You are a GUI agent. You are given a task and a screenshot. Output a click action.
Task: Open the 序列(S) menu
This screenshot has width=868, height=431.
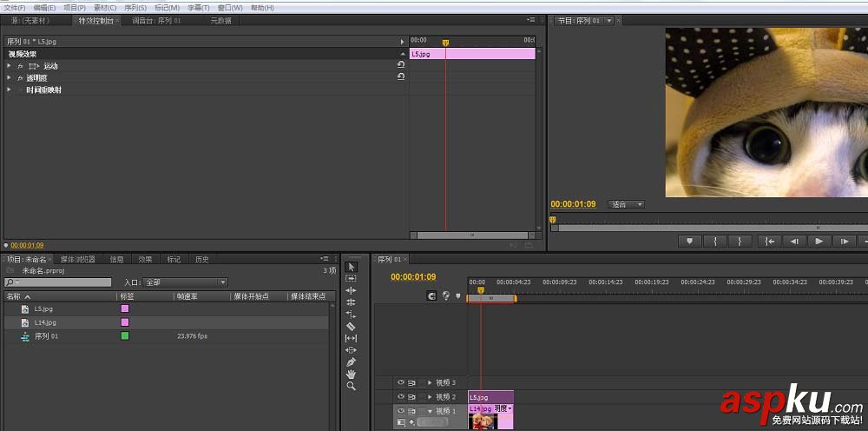point(135,8)
